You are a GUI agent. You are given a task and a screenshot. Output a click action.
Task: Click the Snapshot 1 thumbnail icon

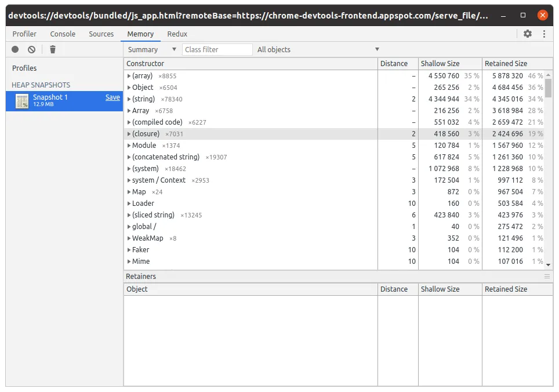(x=21, y=101)
